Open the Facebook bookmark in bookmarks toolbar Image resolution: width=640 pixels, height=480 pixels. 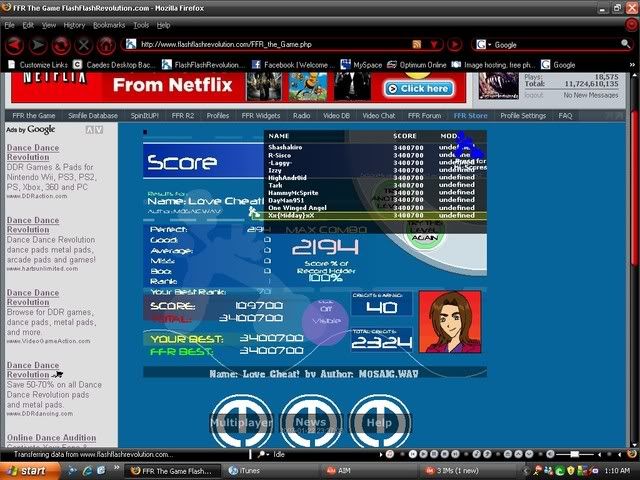[290, 65]
